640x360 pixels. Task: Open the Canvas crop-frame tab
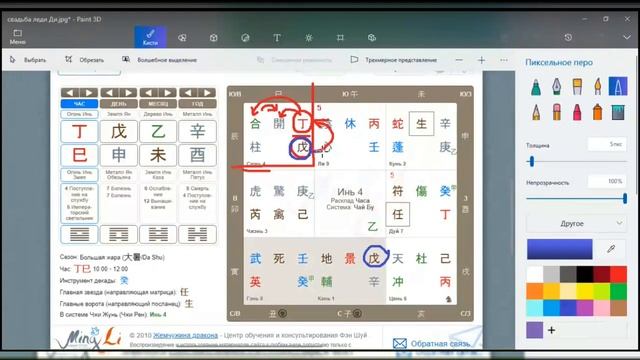click(340, 38)
